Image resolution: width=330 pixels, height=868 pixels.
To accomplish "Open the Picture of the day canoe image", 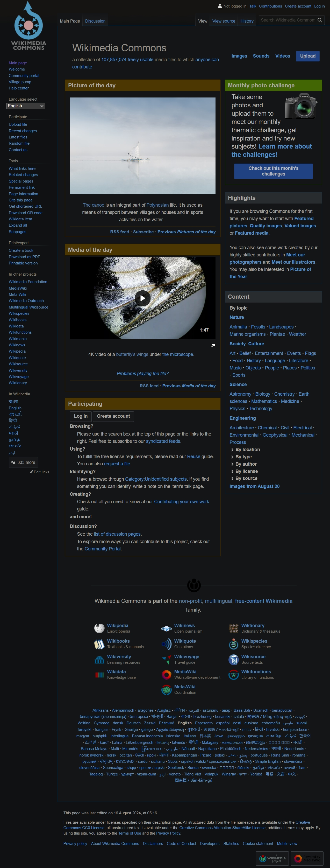I will tap(142, 145).
